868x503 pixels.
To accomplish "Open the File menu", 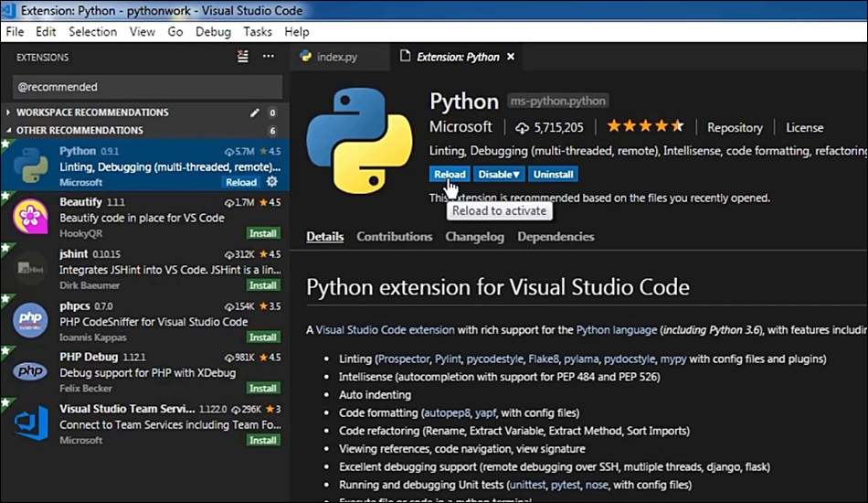I will pyautogui.click(x=15, y=32).
